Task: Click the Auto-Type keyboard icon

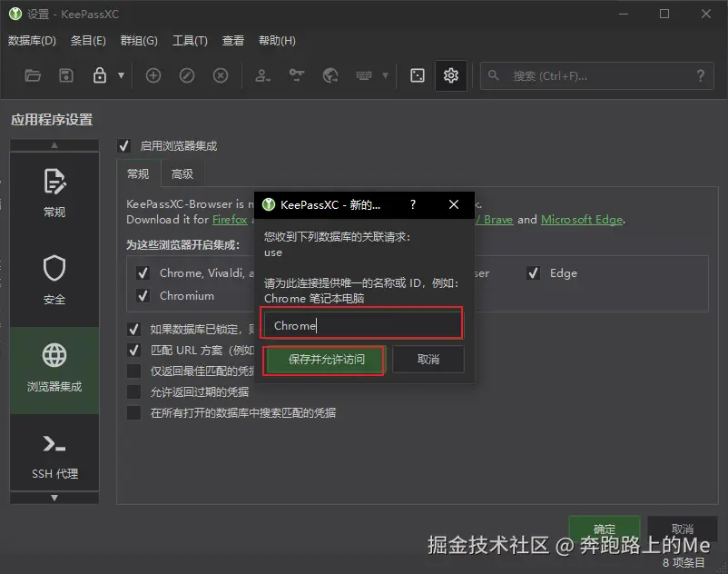Action: pyautogui.click(x=363, y=75)
